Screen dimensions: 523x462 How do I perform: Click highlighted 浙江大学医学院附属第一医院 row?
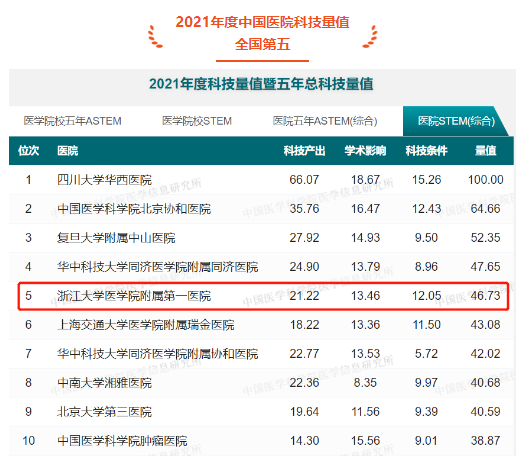[263, 296]
